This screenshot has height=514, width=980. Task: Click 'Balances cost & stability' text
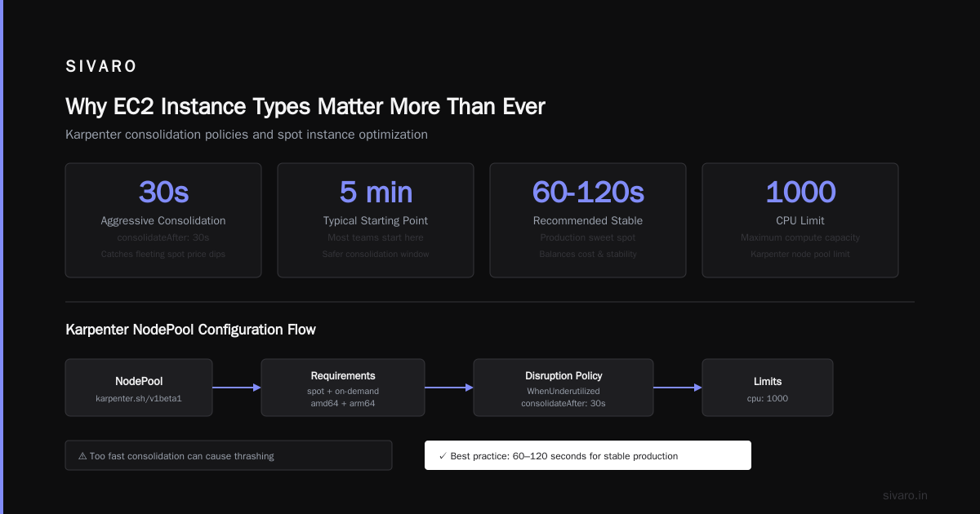coord(588,254)
